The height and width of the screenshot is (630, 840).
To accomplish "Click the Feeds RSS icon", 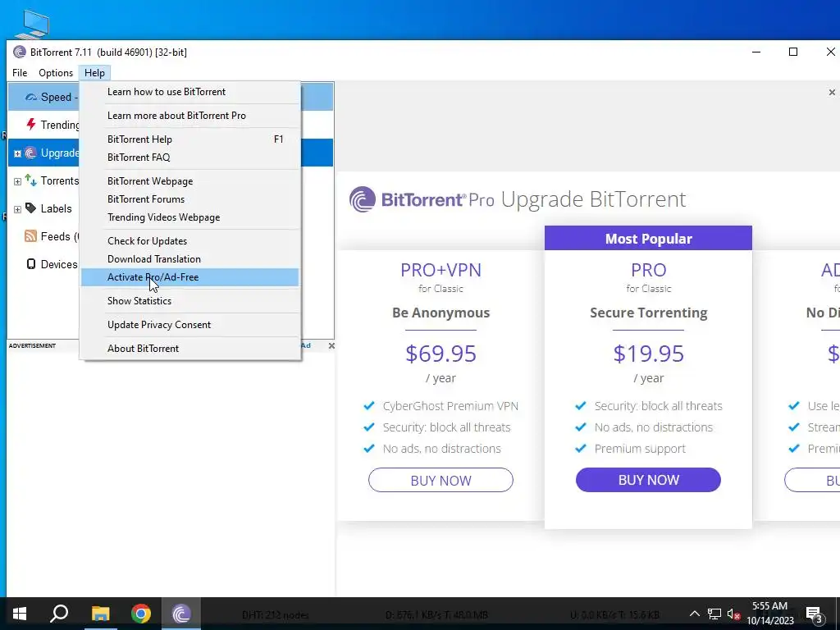I will [31, 236].
